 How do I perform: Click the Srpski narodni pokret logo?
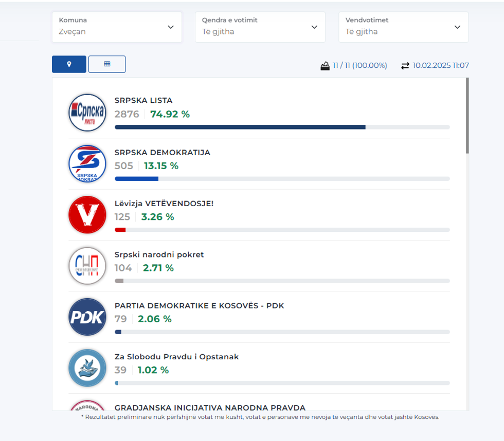(x=87, y=266)
